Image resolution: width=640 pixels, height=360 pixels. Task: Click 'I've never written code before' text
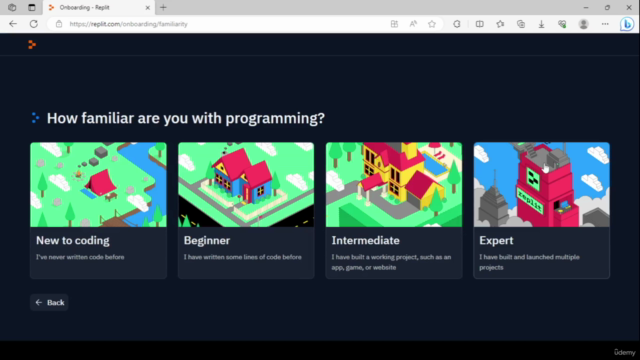[x=80, y=257]
